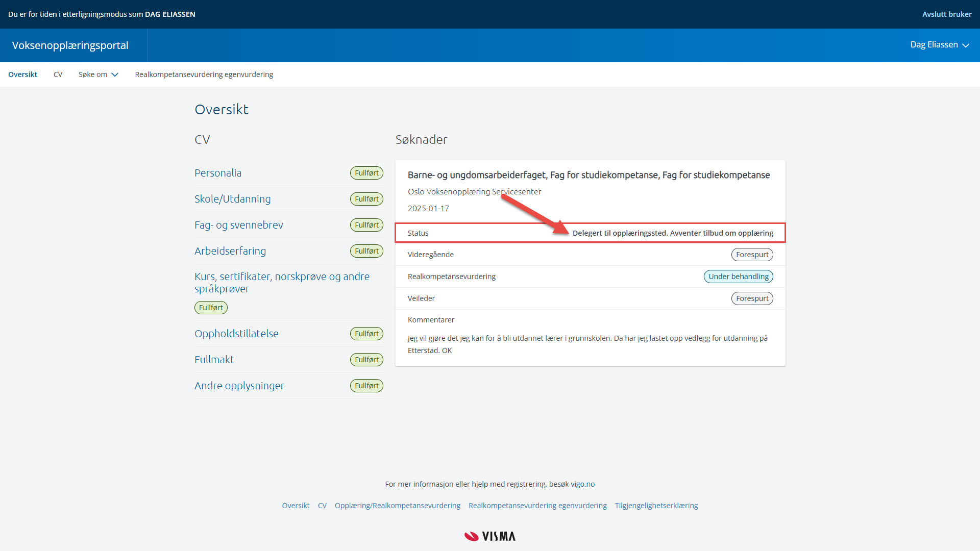The image size is (980, 551).
Task: Open Andre opplysninger CV section
Action: [x=239, y=386]
